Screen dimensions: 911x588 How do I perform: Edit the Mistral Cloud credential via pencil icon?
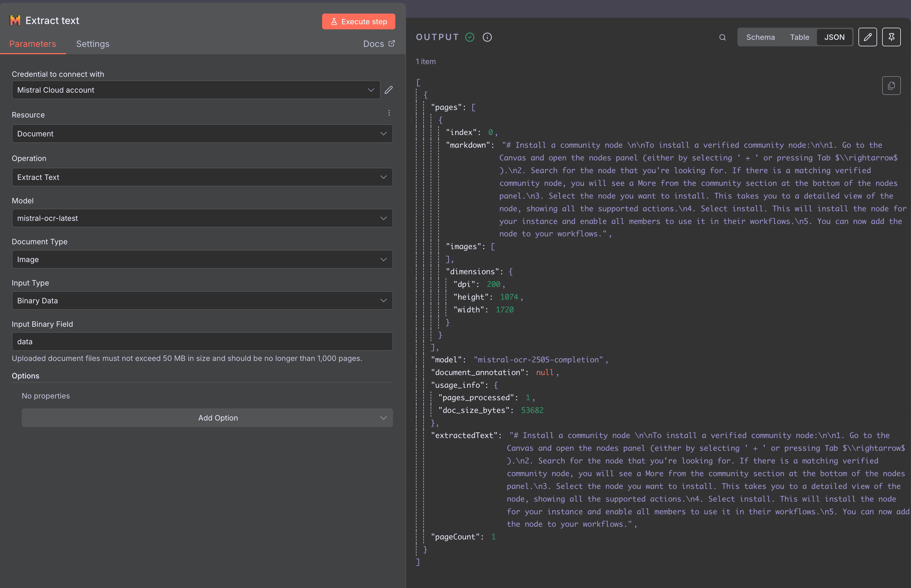click(x=389, y=90)
